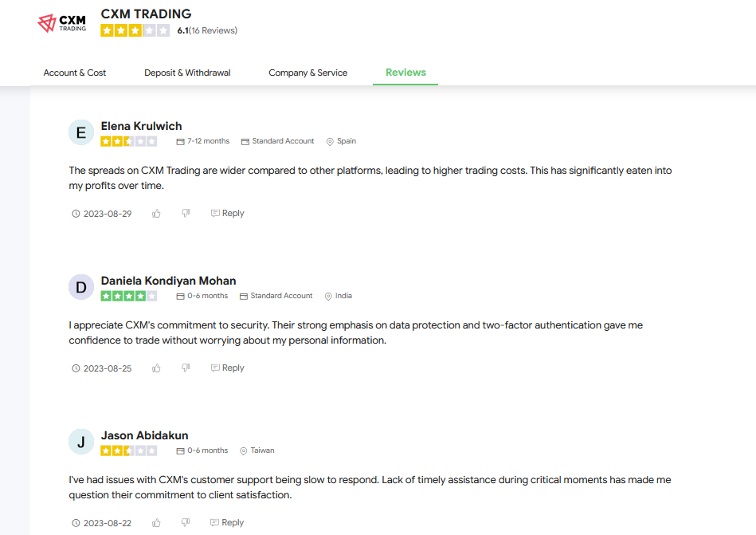
Task: Select the Reviews tab
Action: pos(405,73)
